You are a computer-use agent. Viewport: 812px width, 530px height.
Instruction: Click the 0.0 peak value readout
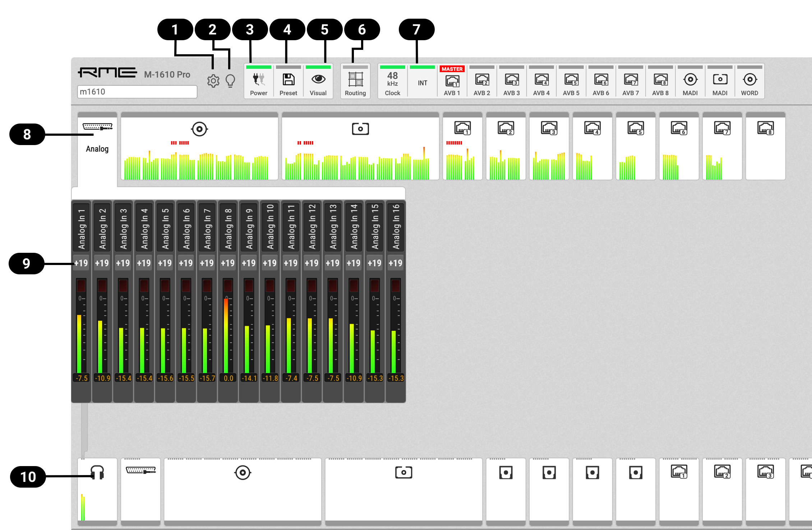pyautogui.click(x=228, y=378)
